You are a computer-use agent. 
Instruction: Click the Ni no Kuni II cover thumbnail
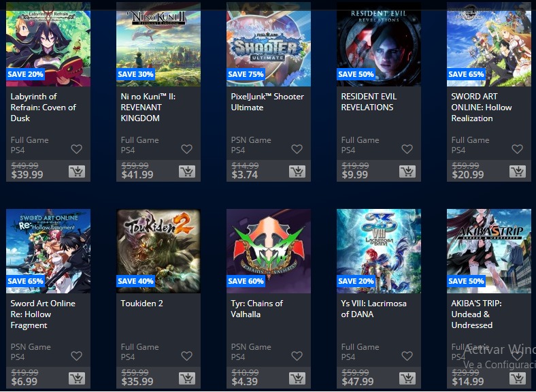pyautogui.click(x=158, y=44)
